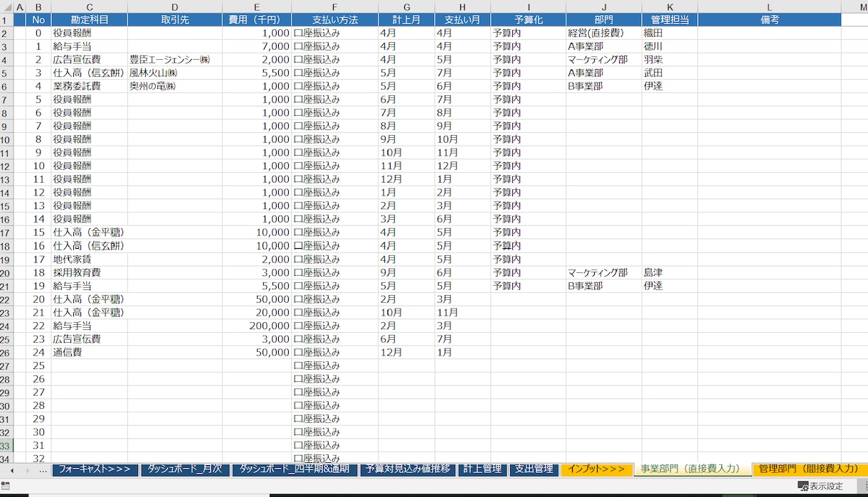Select the 管理担当 header cell

(669, 20)
